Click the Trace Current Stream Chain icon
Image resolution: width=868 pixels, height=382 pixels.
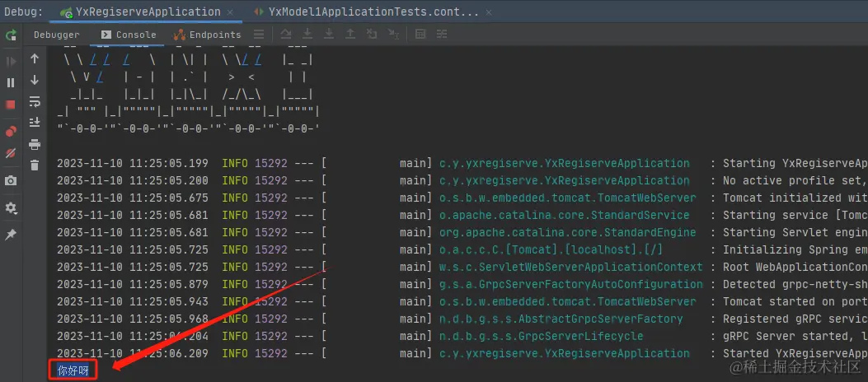point(441,35)
